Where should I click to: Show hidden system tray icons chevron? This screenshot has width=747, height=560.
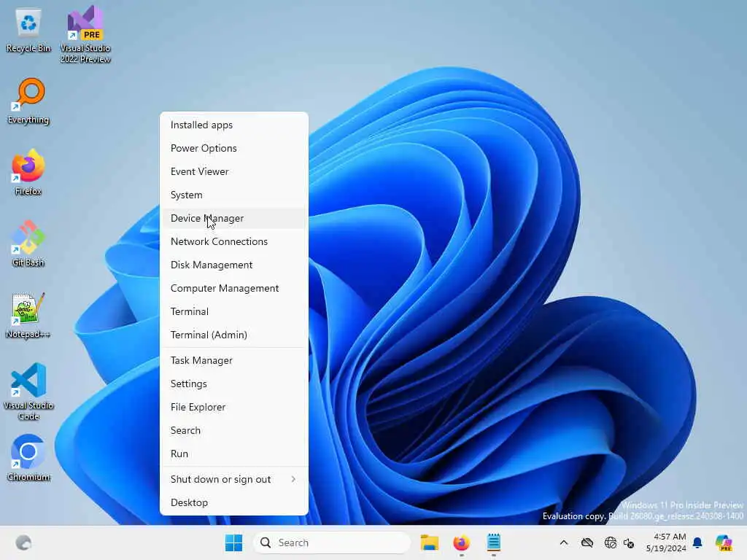pos(564,542)
